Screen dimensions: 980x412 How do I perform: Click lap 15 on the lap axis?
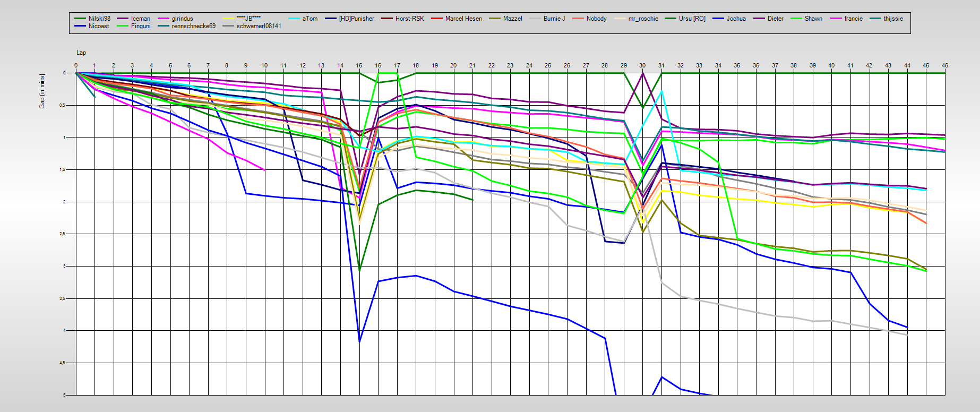click(x=359, y=65)
